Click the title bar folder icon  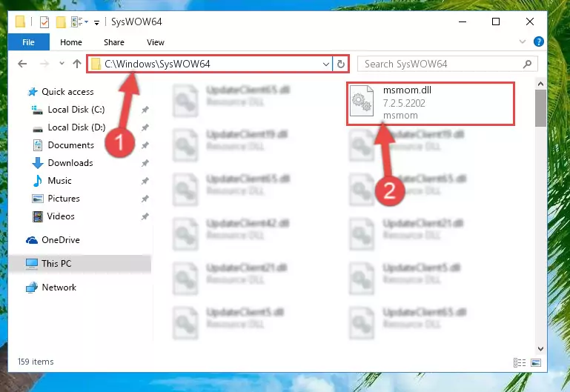tap(20, 21)
